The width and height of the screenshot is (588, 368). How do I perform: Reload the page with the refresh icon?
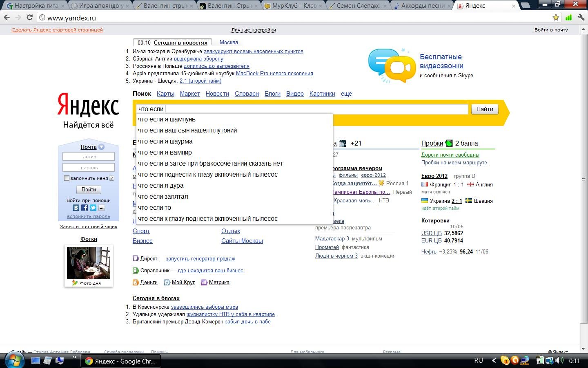(x=29, y=18)
